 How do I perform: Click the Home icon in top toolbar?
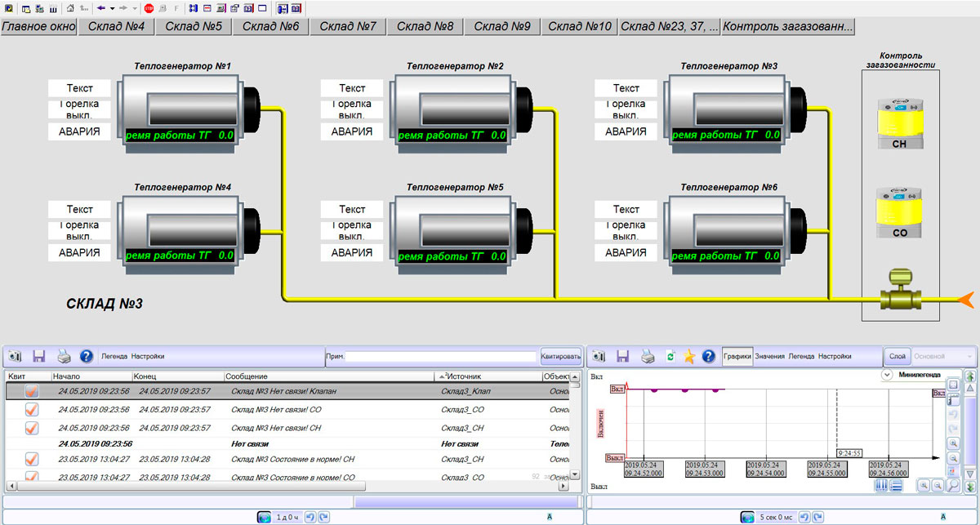pyautogui.click(x=69, y=8)
